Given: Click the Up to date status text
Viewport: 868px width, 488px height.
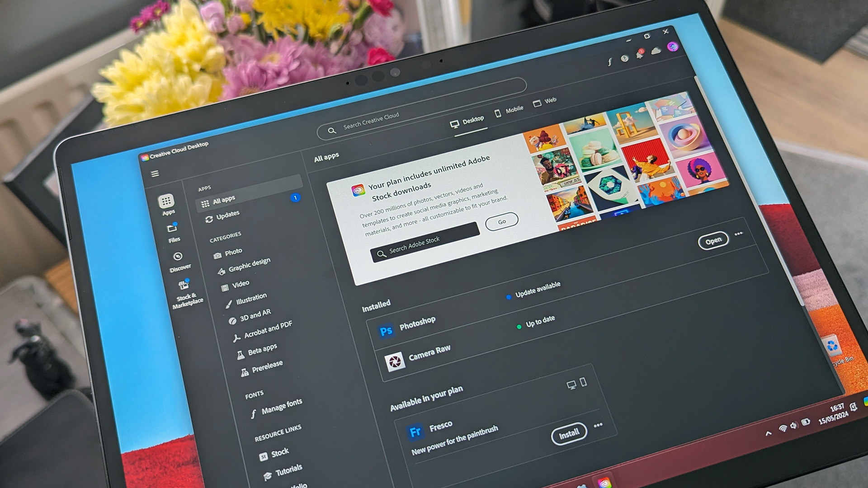Looking at the screenshot, I should (x=540, y=321).
